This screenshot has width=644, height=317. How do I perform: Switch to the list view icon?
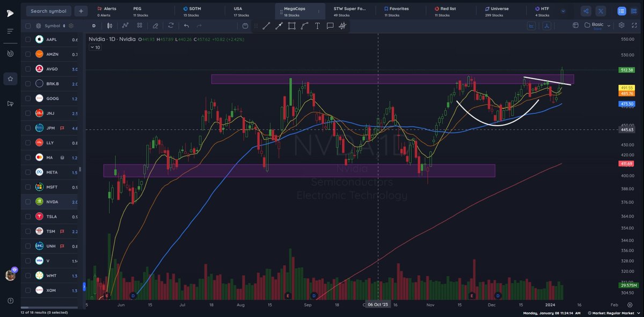coord(621,11)
